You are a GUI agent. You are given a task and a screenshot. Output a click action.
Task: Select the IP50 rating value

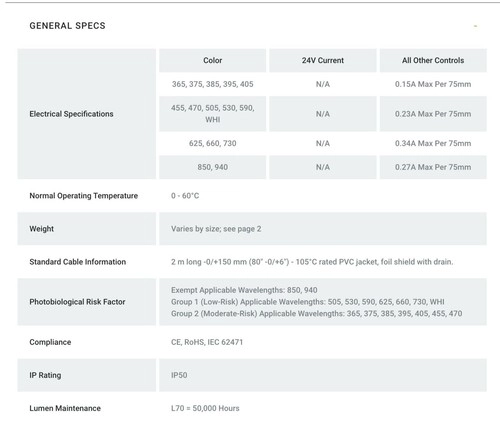click(179, 375)
